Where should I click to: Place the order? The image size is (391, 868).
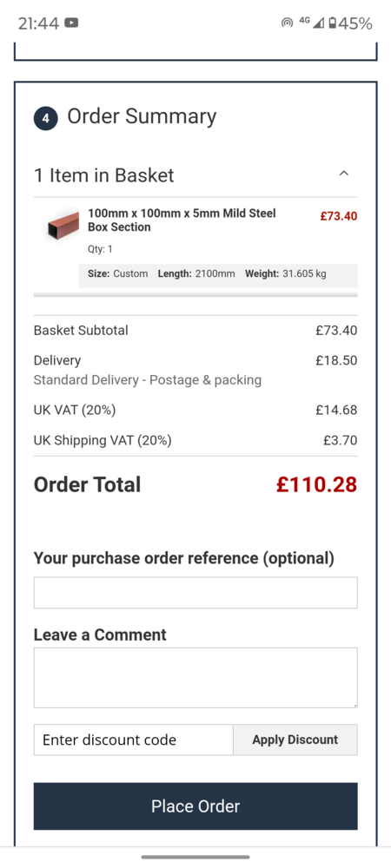click(195, 806)
